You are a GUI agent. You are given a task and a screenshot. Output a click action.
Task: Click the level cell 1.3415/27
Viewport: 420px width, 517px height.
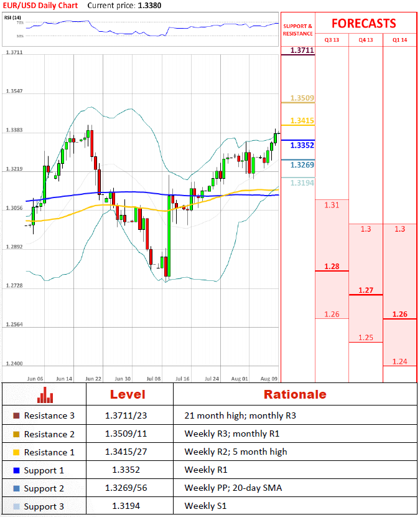(x=126, y=452)
